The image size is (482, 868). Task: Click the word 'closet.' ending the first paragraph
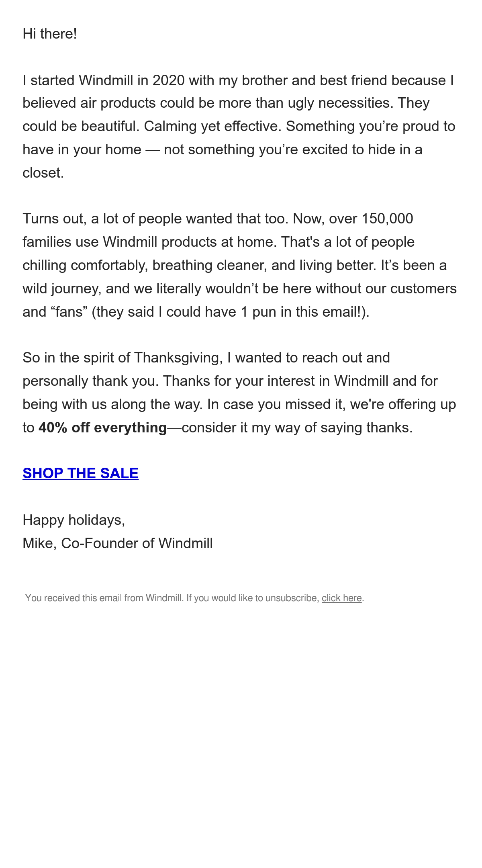point(43,173)
